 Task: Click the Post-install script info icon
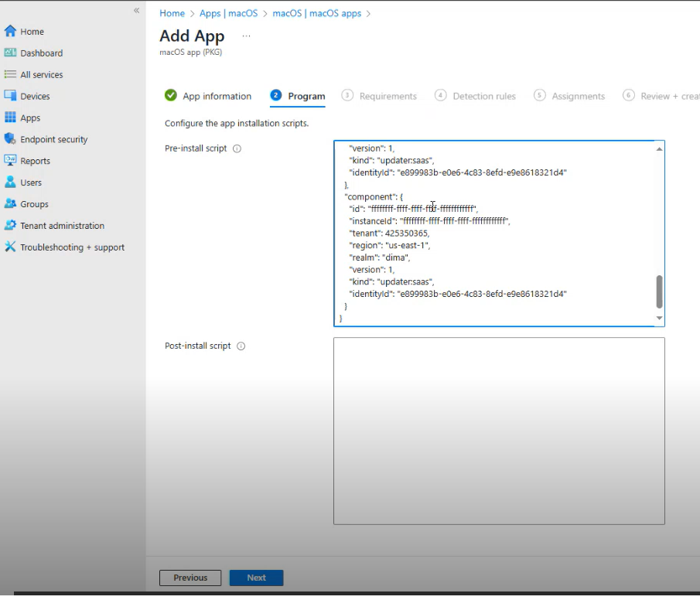coord(241,346)
